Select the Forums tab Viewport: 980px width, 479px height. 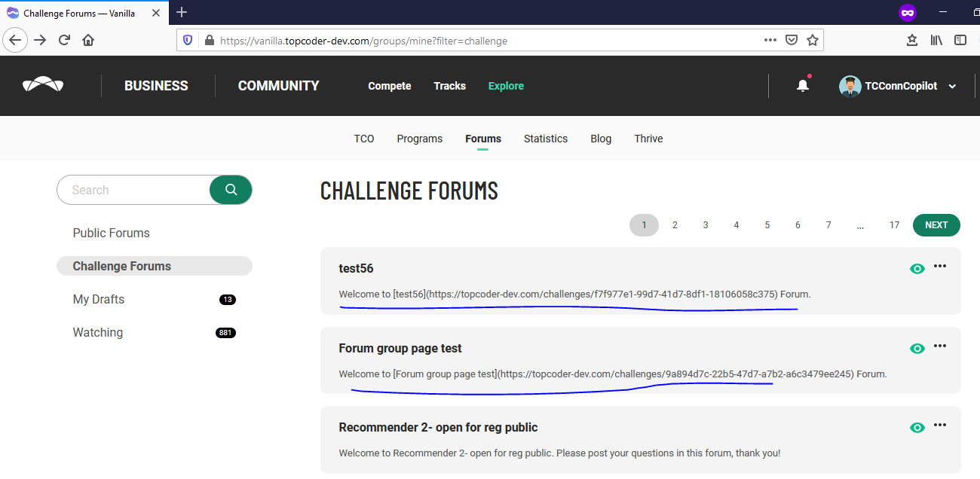tap(483, 139)
